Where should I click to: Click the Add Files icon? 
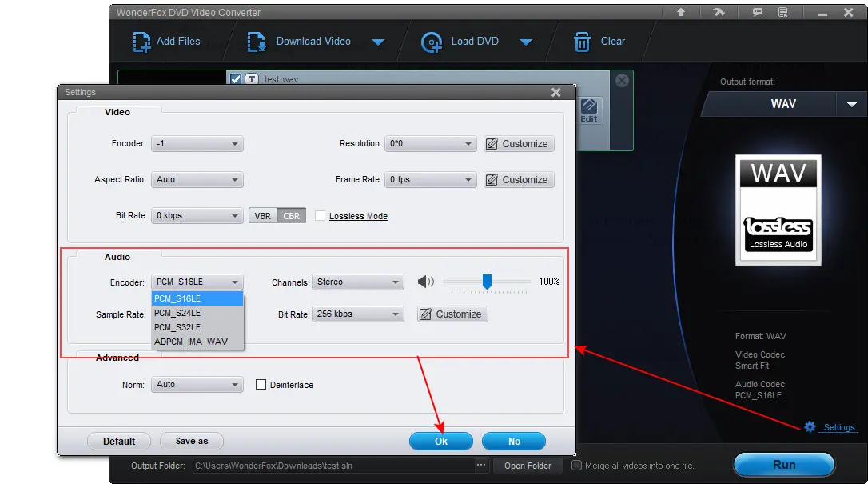(x=141, y=42)
